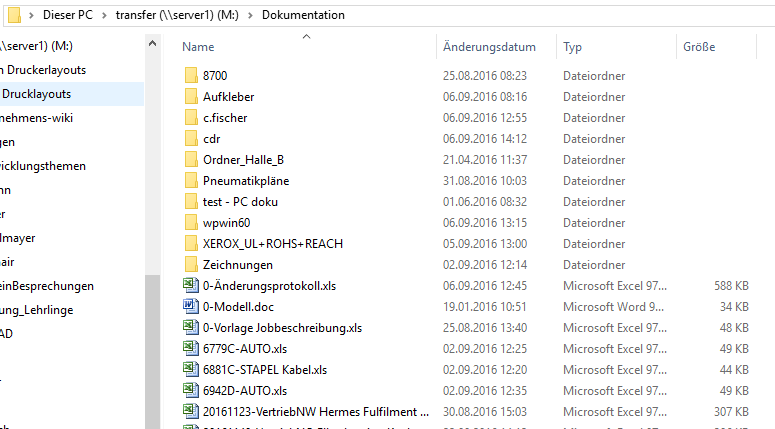Click the Typ column header
775x429 pixels.
[x=573, y=47]
